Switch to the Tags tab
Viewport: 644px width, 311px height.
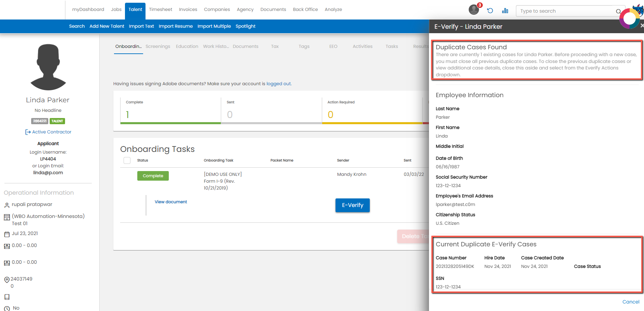pyautogui.click(x=304, y=47)
